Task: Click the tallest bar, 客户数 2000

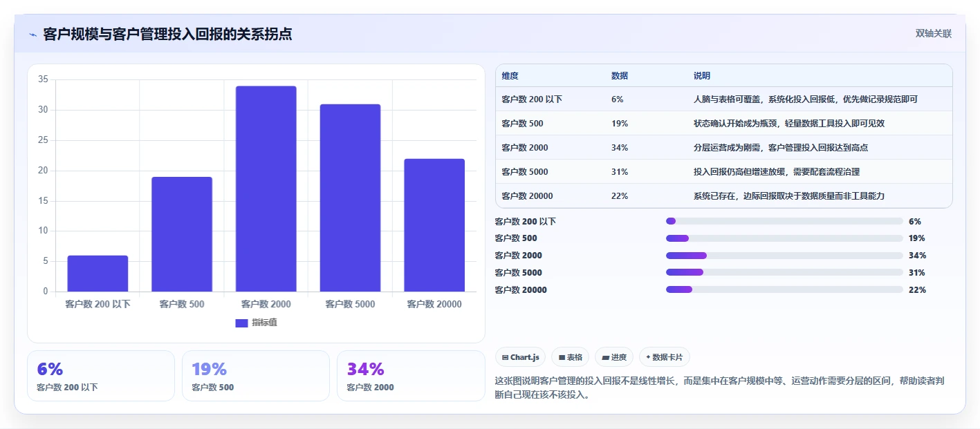Action: point(266,189)
